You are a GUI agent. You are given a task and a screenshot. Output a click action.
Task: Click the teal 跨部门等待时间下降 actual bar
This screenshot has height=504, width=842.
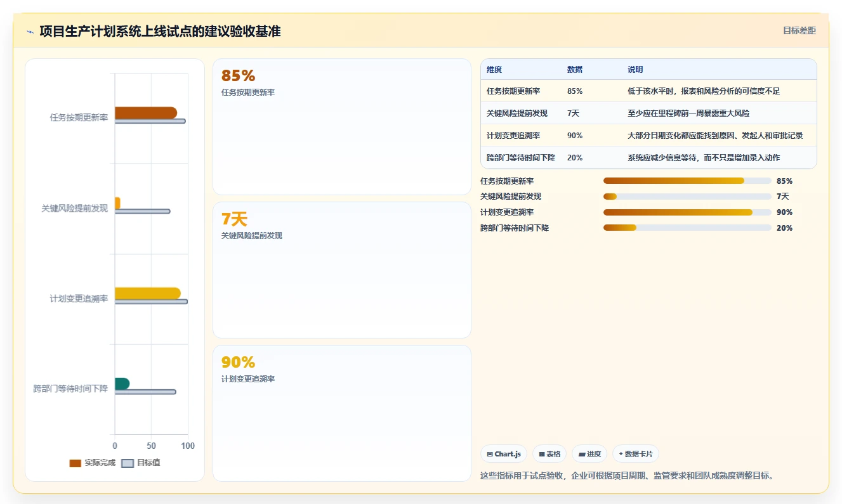[x=122, y=384]
